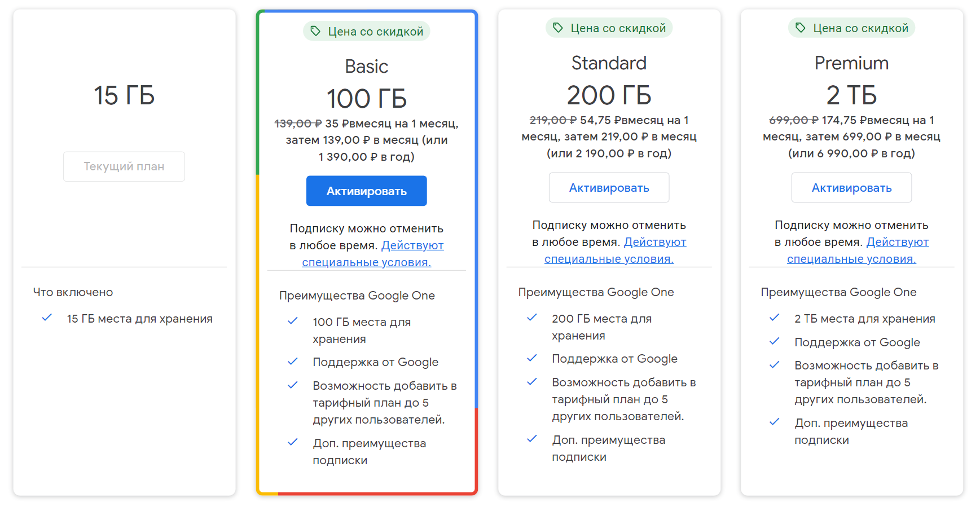This screenshot has height=511, width=980.
Task: Open special conditions link under Basic plan
Action: click(x=367, y=262)
